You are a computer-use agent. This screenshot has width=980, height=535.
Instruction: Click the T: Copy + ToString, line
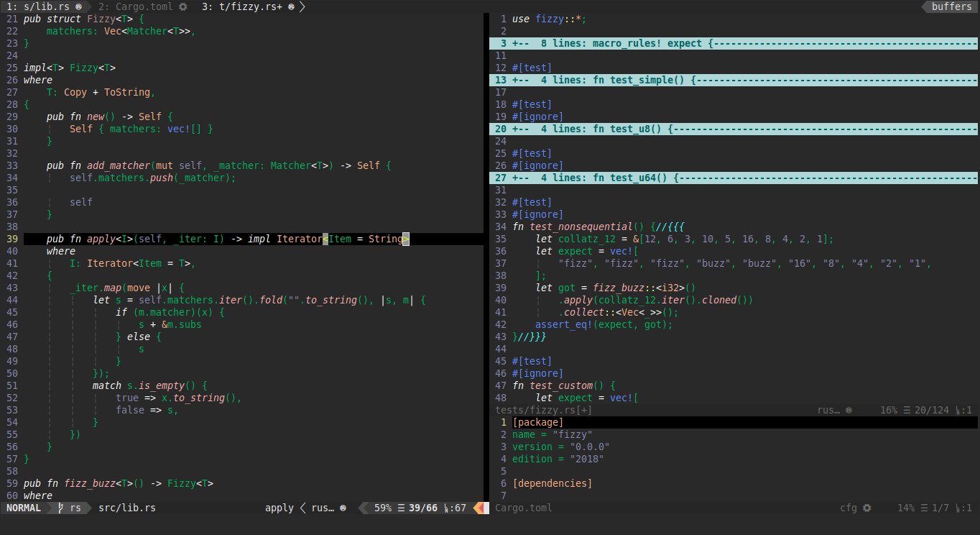pos(101,92)
